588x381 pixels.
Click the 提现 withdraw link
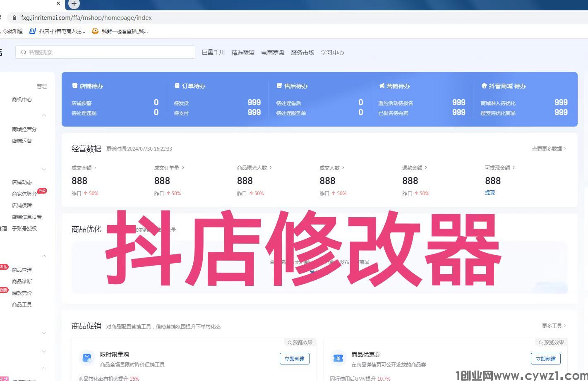(490, 192)
